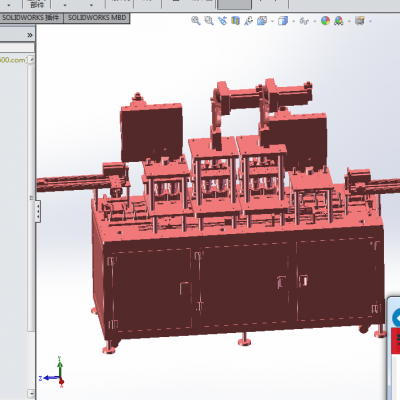
Task: Click the Apply Scene icon
Action: click(339, 21)
